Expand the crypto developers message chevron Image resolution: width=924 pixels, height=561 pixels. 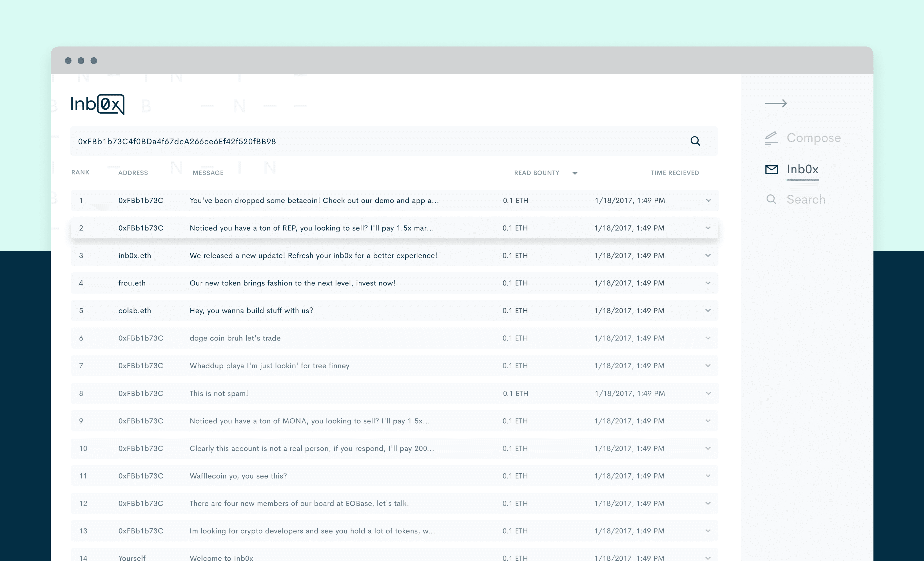708,531
